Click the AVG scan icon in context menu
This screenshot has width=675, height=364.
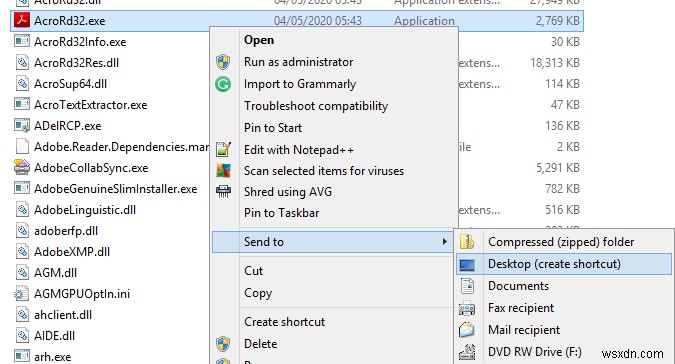223,171
